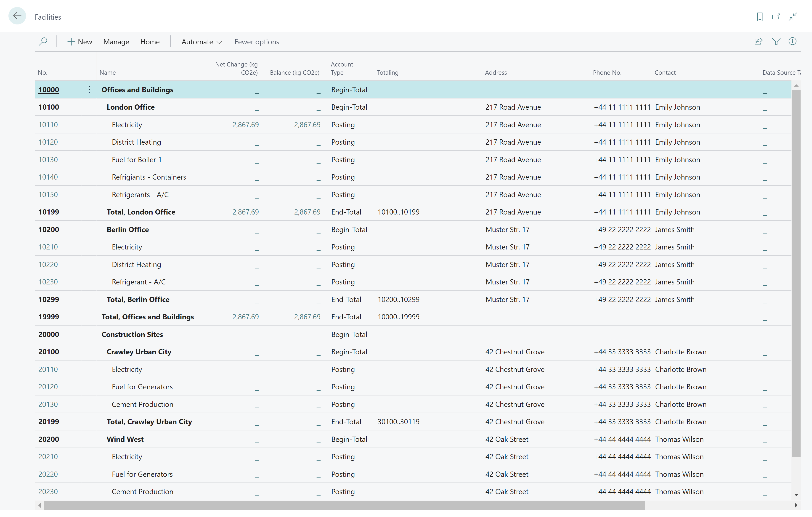Open the filter pane icon
Image resolution: width=812 pixels, height=517 pixels.
[776, 41]
